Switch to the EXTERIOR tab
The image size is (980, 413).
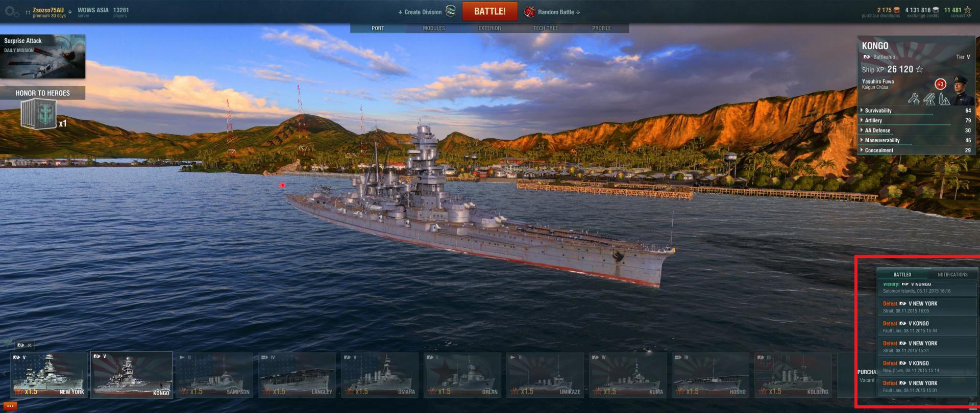(489, 29)
